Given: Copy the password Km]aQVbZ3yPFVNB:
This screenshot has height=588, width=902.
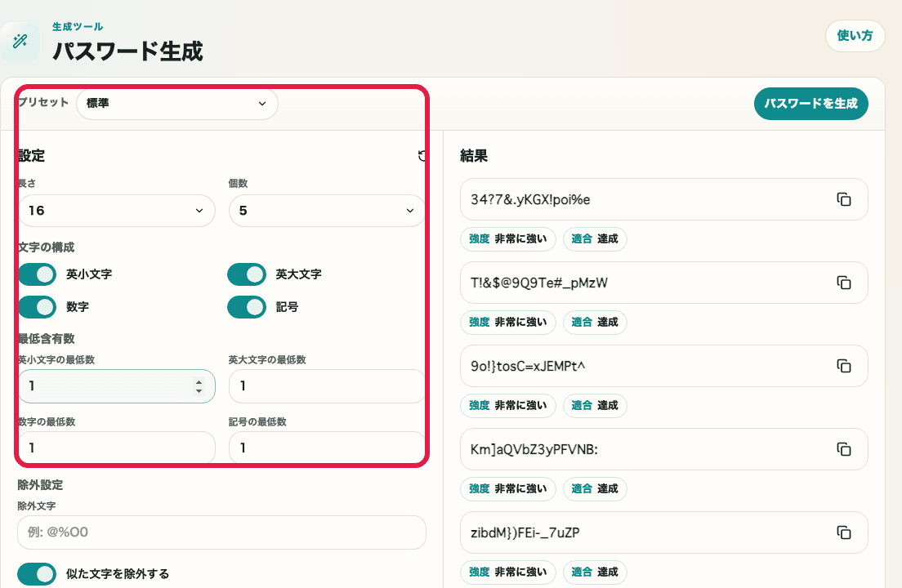Looking at the screenshot, I should [x=844, y=449].
